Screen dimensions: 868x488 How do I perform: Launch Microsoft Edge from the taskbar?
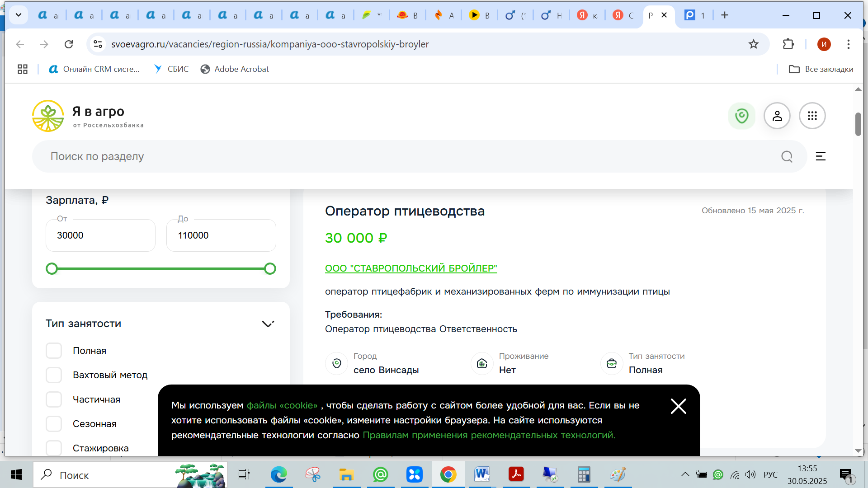click(x=278, y=475)
